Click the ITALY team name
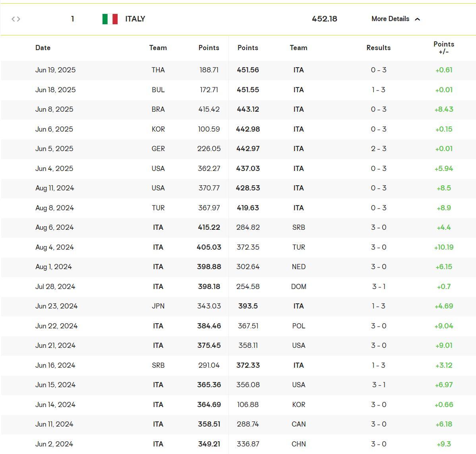The width and height of the screenshot is (476, 454). (135, 19)
